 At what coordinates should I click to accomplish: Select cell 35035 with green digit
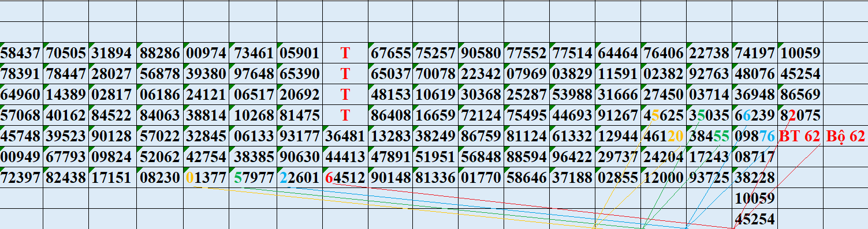coord(709,115)
